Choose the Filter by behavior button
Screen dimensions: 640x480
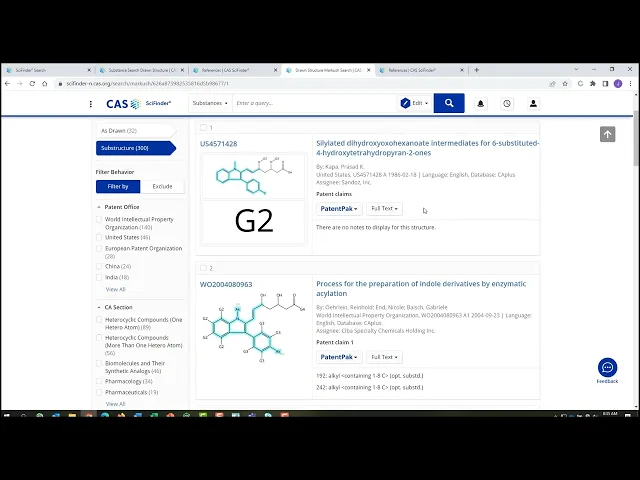click(x=118, y=187)
